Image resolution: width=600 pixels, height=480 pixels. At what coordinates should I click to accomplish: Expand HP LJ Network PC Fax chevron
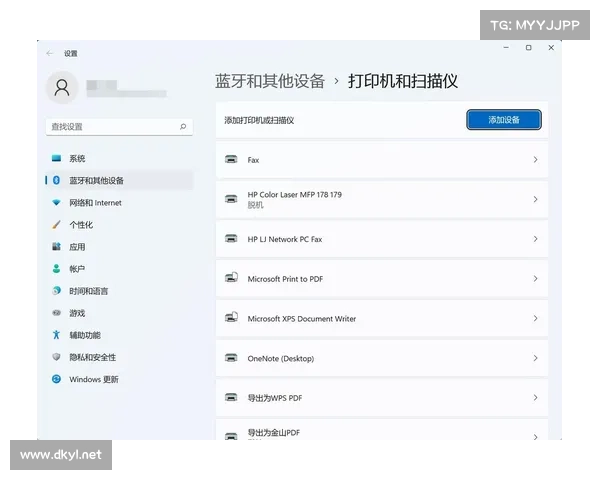(535, 239)
